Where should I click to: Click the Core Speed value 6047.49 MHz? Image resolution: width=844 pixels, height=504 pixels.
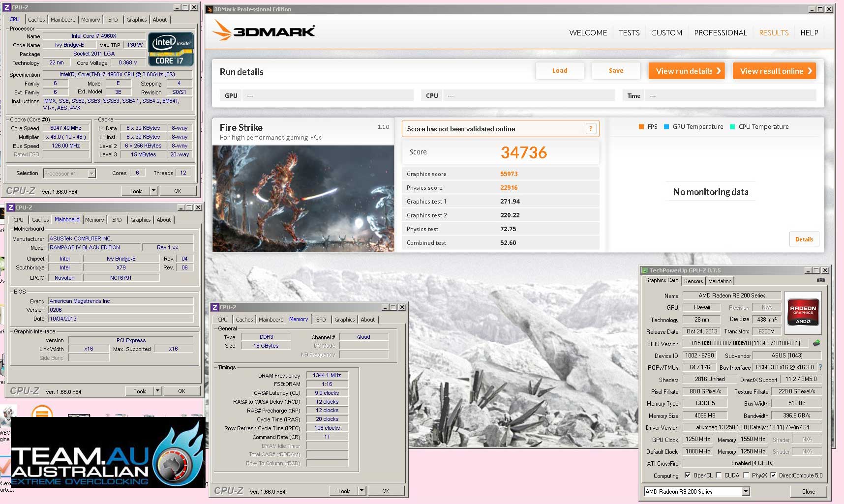pos(66,128)
